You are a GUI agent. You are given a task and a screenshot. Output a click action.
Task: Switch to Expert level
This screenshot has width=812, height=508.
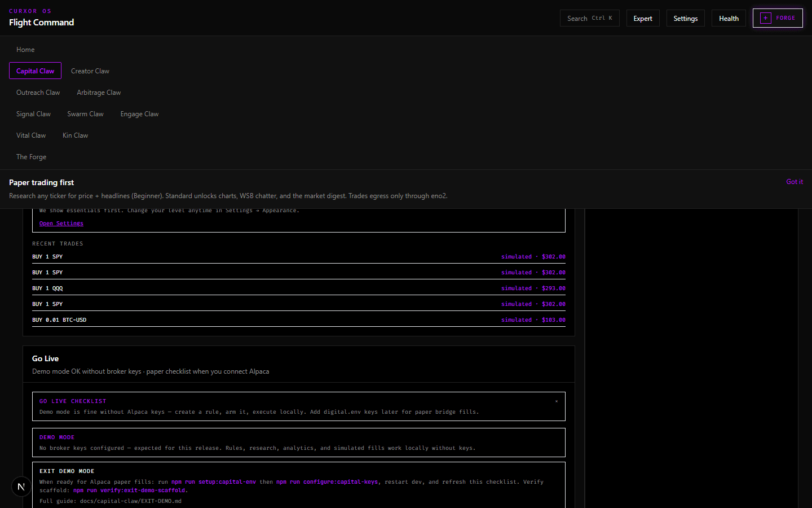[643, 18]
